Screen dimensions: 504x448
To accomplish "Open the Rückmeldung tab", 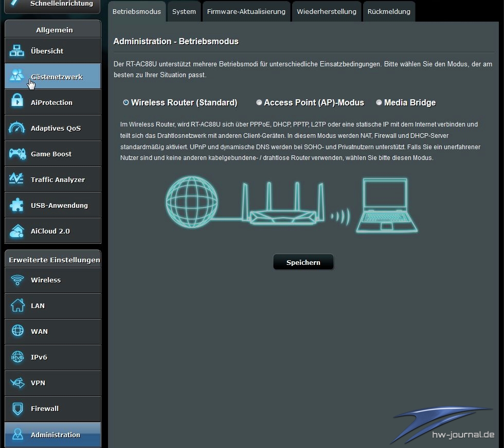I will [x=389, y=11].
